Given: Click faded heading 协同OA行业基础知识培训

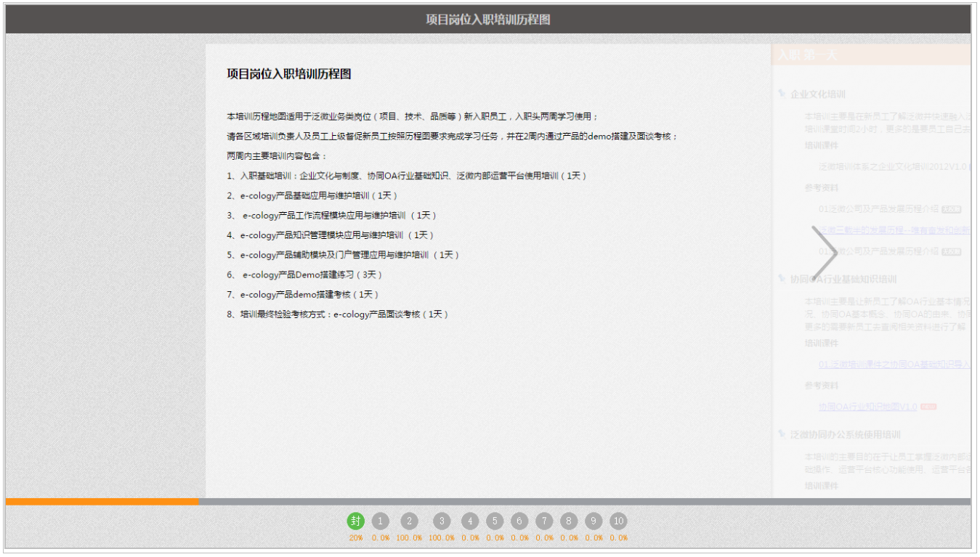Looking at the screenshot, I should 843,279.
